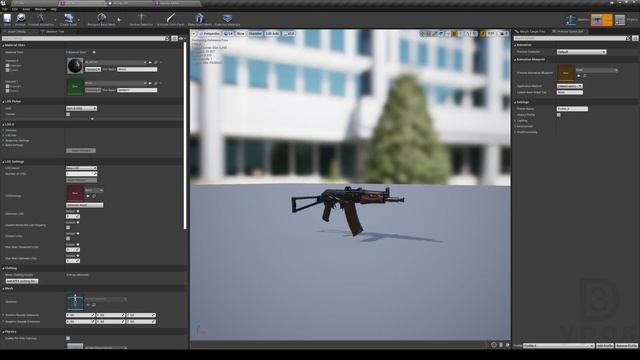Open Preview Animation toolbar icon
This screenshot has width=640, height=360.
41,18
